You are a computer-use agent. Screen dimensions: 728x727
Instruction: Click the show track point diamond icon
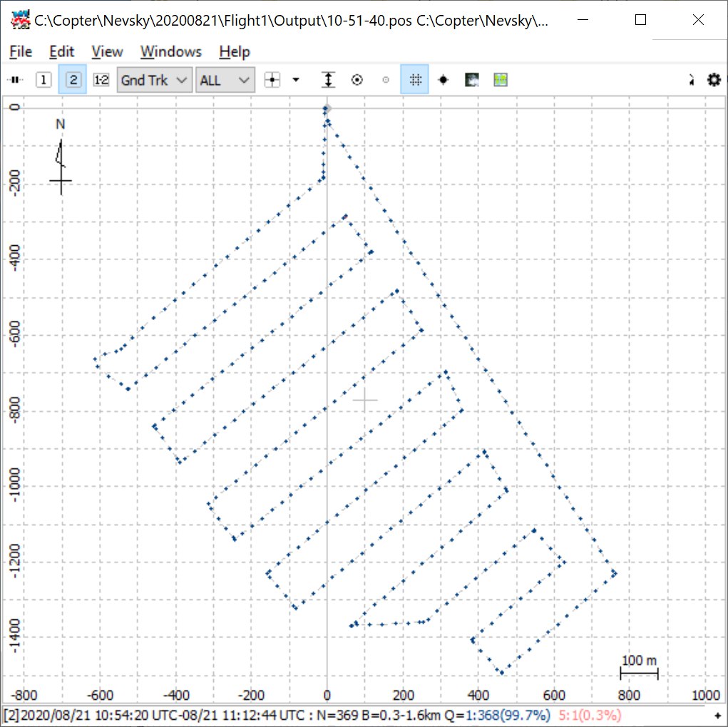tap(444, 80)
